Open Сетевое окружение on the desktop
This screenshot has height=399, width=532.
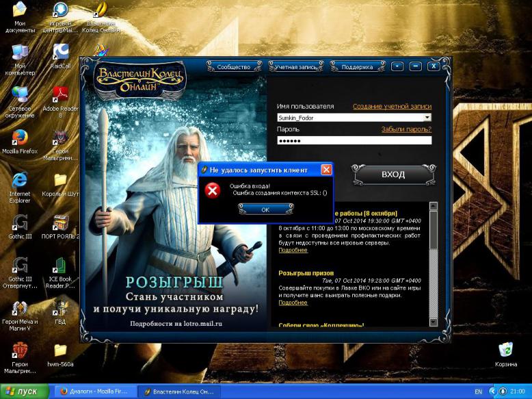click(x=20, y=103)
